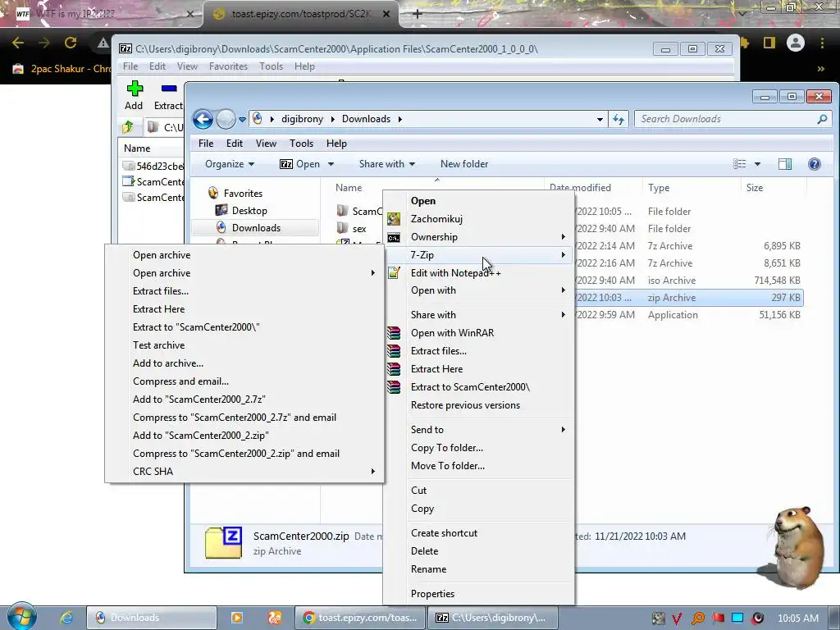Open the recent pages dropdown arrow
840x630 pixels.
point(242,119)
